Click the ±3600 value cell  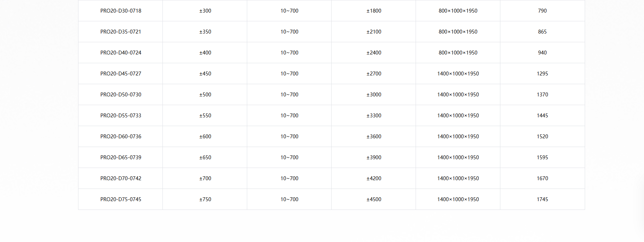374,137
